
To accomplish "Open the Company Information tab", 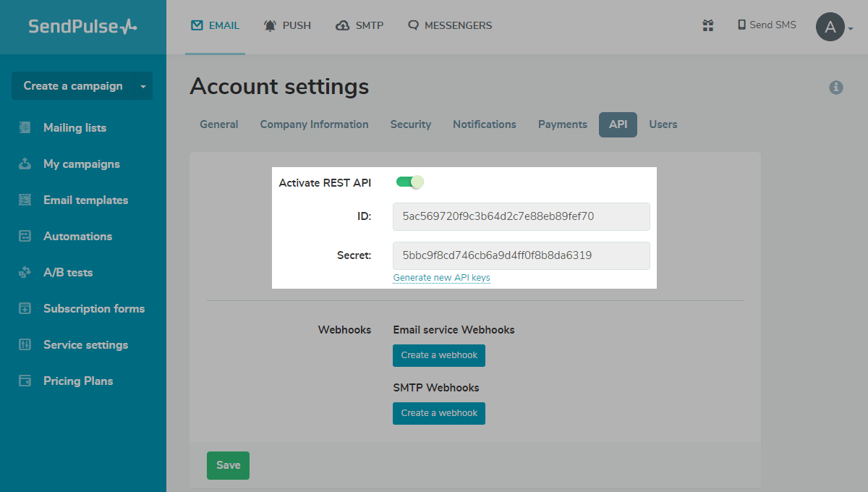I will coord(314,124).
